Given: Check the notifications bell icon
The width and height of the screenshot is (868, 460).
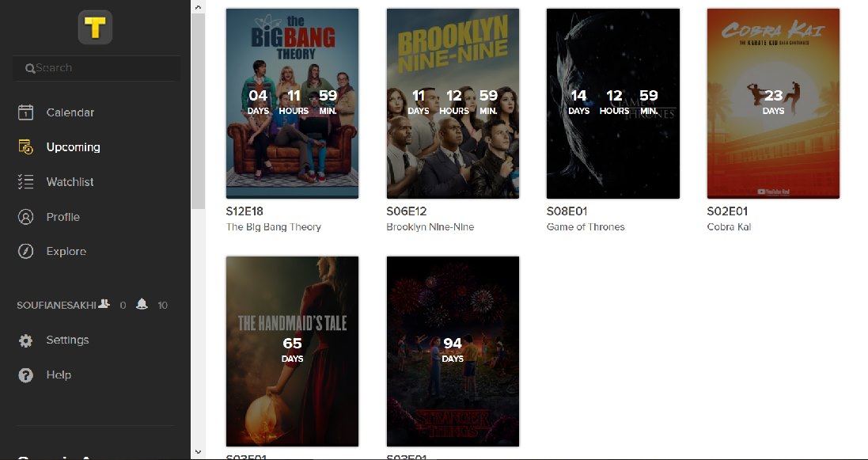Looking at the screenshot, I should click(142, 304).
